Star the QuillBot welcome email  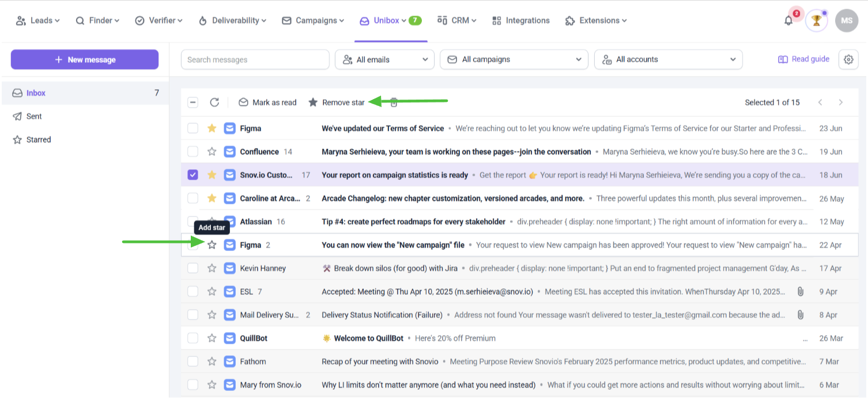[212, 338]
